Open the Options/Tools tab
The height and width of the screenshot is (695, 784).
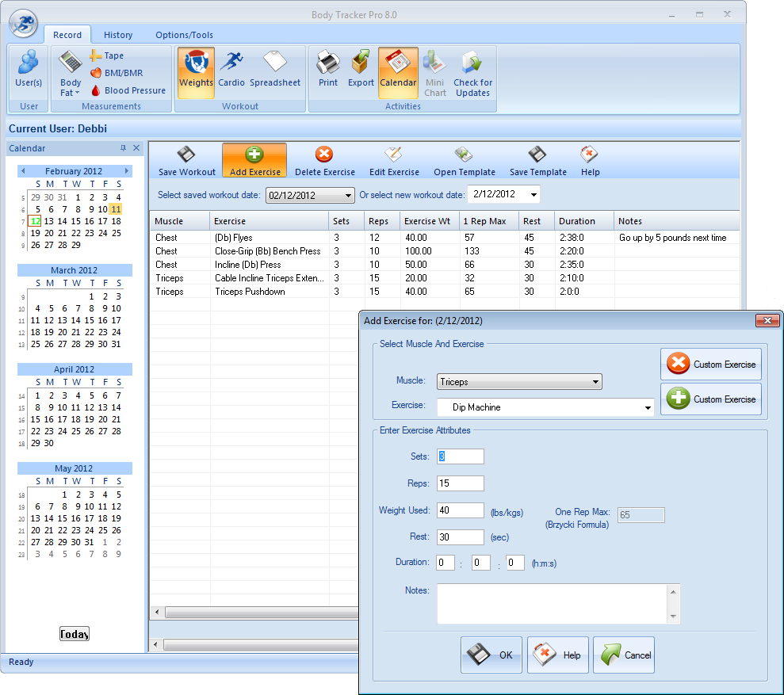click(184, 35)
